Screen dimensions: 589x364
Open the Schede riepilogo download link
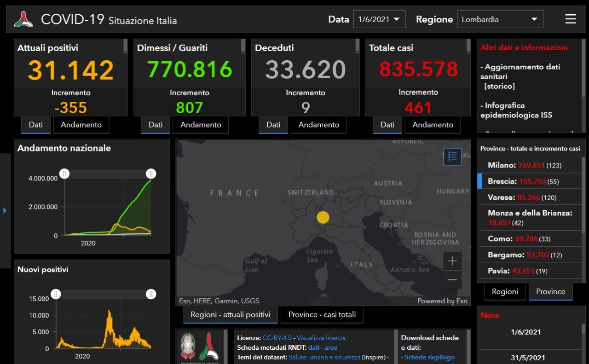click(429, 357)
